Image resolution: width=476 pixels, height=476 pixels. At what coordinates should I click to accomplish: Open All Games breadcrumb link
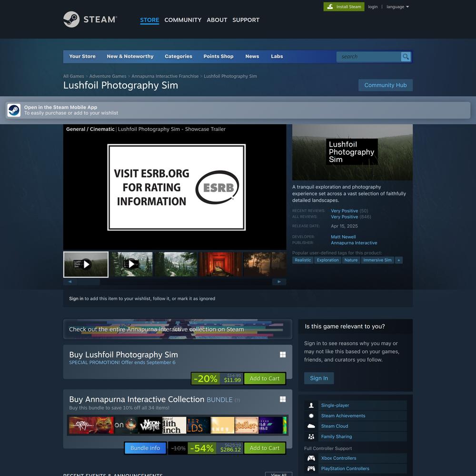(x=73, y=76)
